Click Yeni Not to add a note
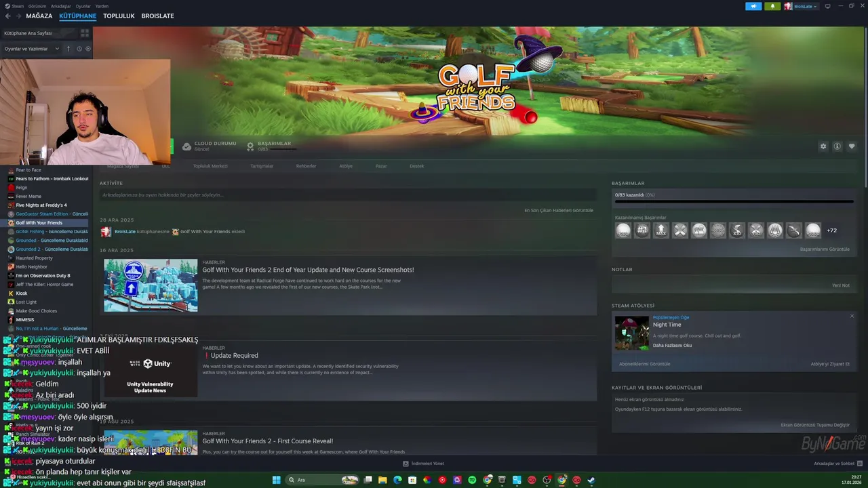 point(841,285)
